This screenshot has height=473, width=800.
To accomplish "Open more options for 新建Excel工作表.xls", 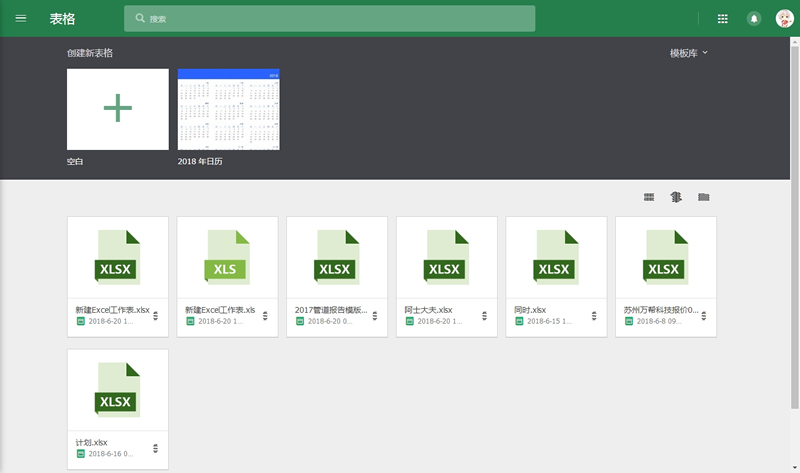I will pyautogui.click(x=265, y=316).
